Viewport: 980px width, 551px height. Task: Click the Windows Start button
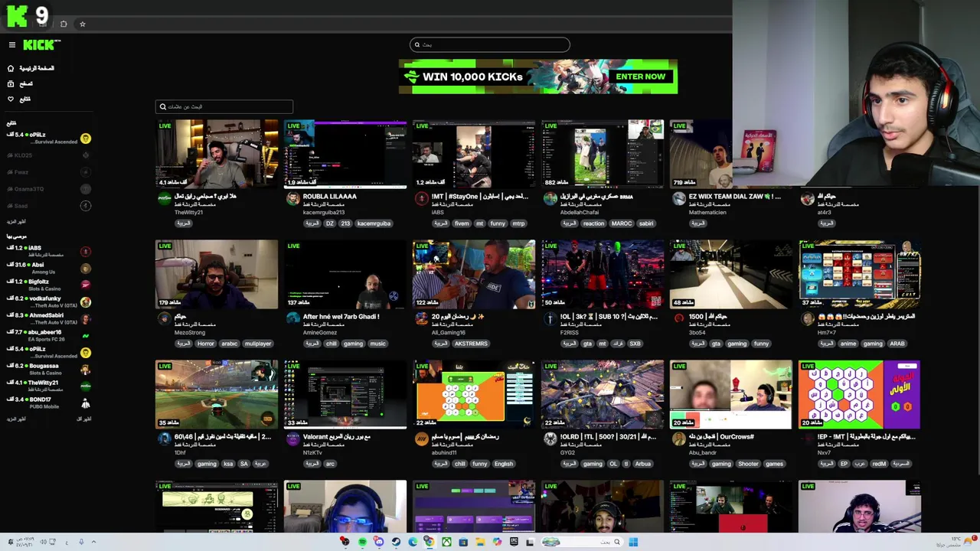[633, 542]
